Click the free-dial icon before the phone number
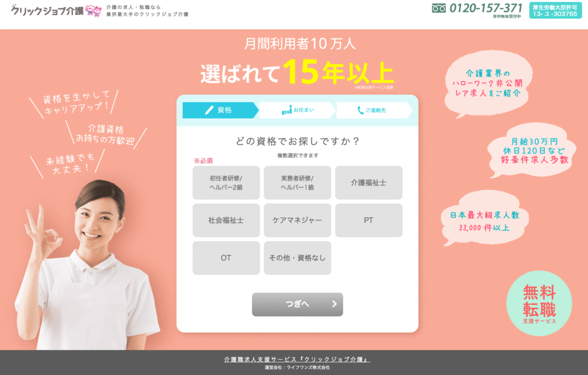 coord(439,8)
